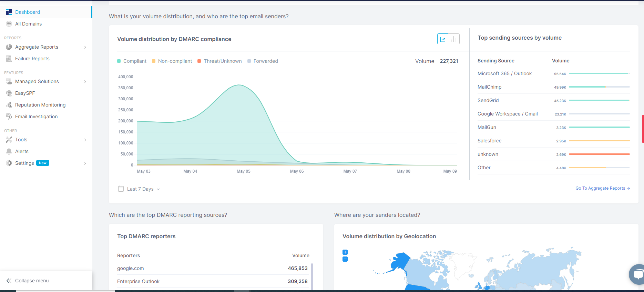644x292 pixels.
Task: Click Google Workspace / Gmail sending source
Action: click(x=508, y=114)
